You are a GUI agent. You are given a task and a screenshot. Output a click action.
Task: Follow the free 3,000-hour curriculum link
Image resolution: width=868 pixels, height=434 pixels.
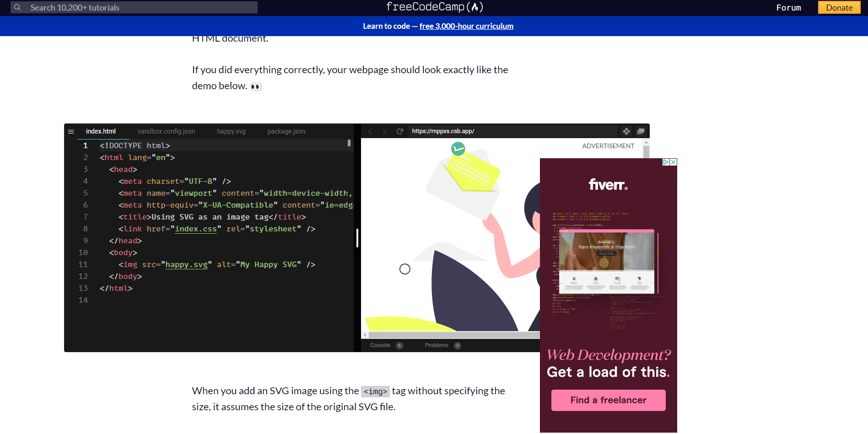click(466, 26)
